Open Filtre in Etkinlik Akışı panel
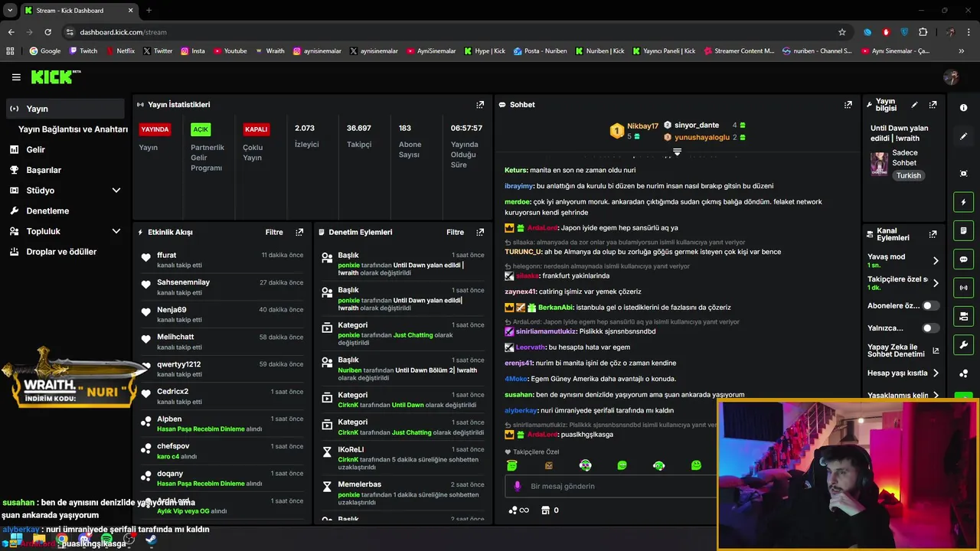 274,232
